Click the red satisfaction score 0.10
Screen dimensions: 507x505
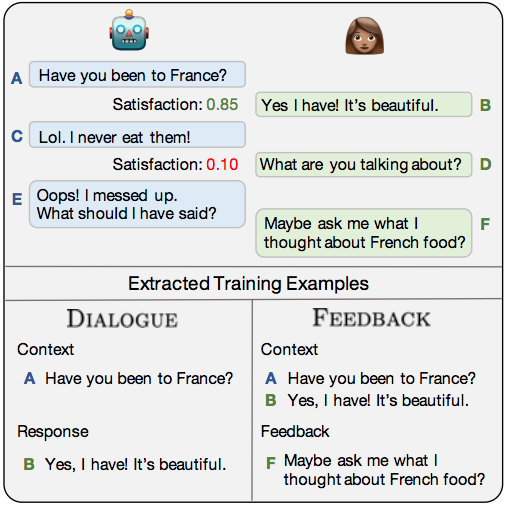pos(222,165)
